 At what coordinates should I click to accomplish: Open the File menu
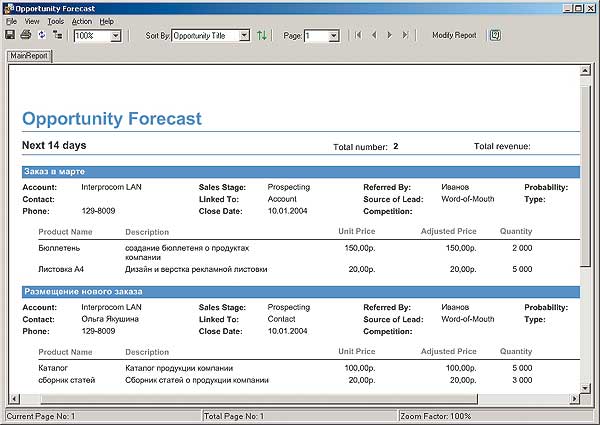click(x=11, y=21)
